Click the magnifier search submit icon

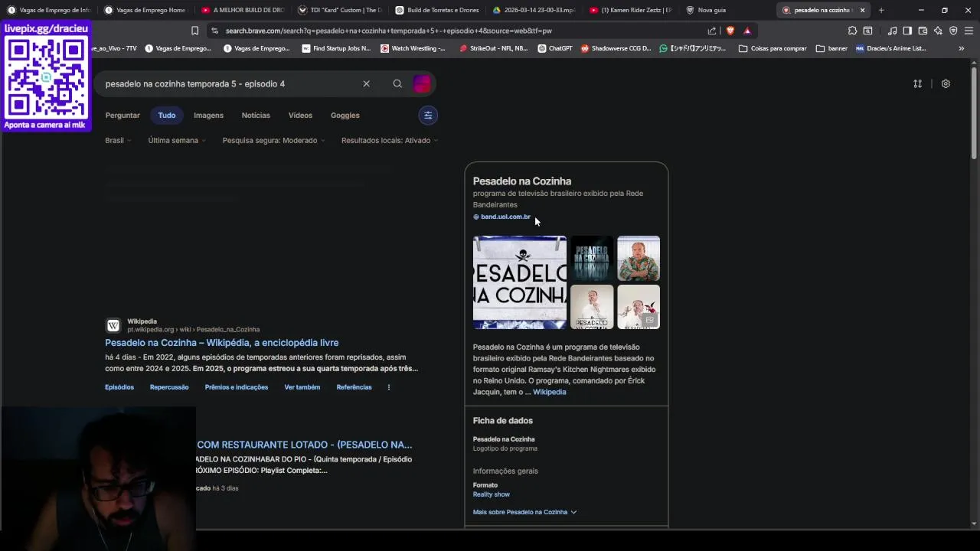397,83
